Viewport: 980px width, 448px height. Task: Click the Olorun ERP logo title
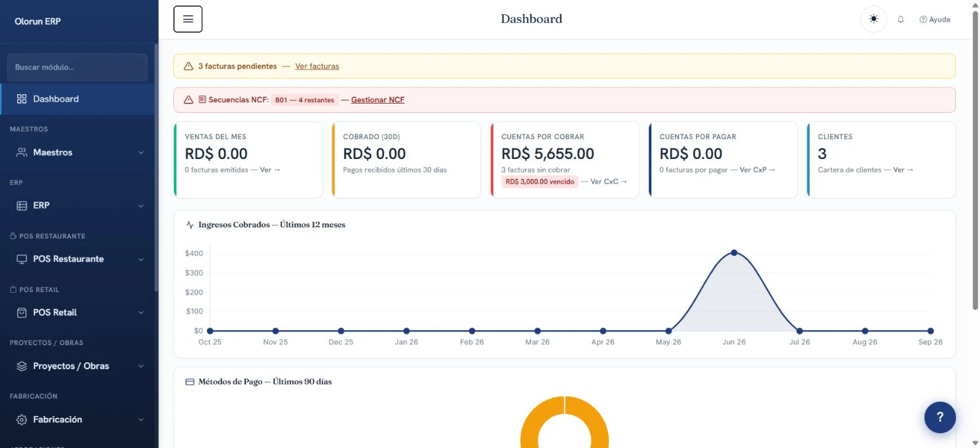[x=38, y=21]
